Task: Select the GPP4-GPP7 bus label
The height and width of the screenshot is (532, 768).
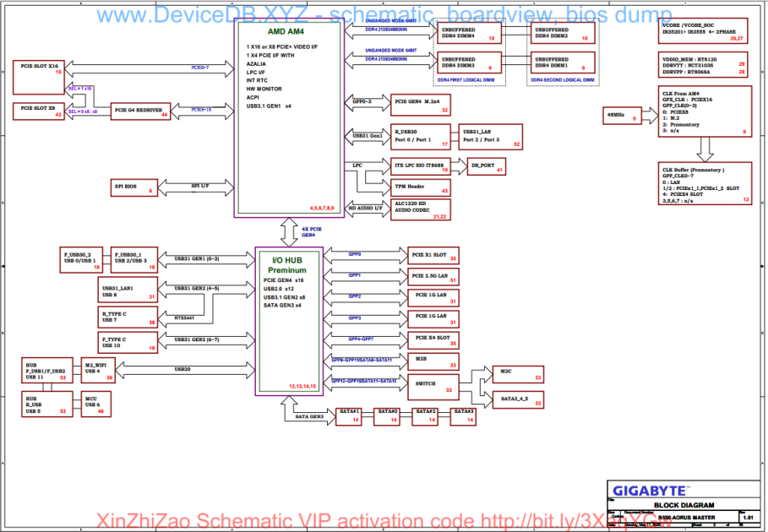Action: pos(361,339)
